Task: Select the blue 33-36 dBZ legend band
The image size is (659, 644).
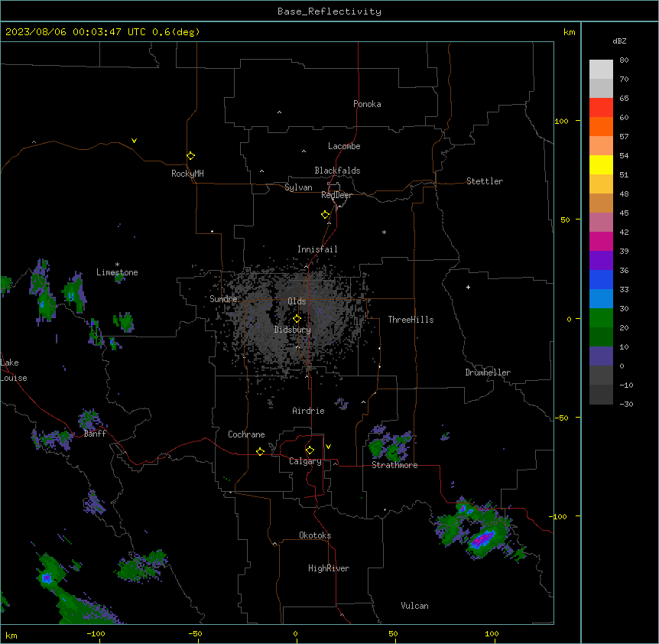Action: point(601,279)
